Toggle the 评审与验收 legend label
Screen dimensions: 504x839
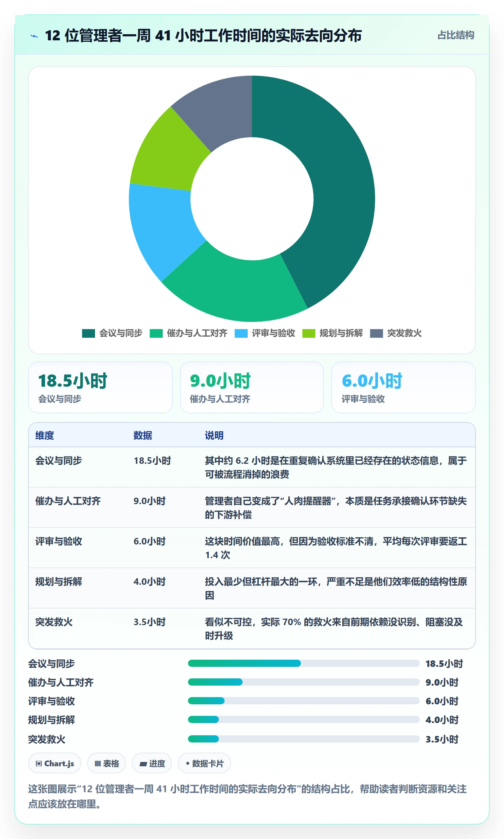click(274, 333)
